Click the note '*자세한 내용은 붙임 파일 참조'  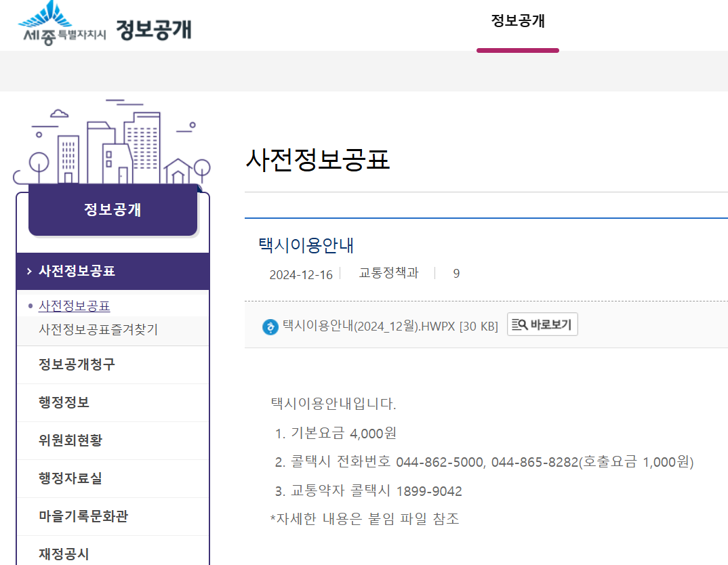[365, 519]
